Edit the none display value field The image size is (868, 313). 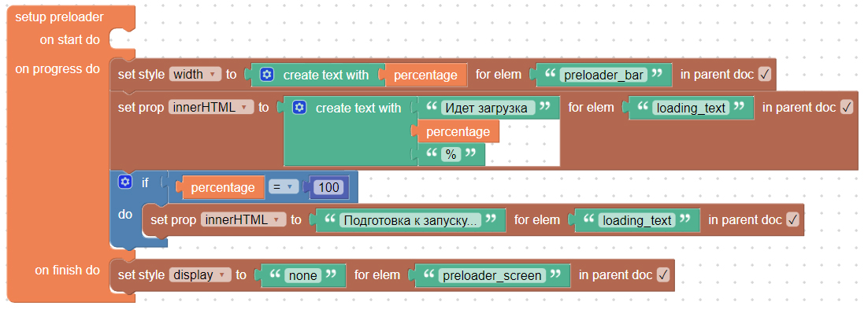point(302,275)
